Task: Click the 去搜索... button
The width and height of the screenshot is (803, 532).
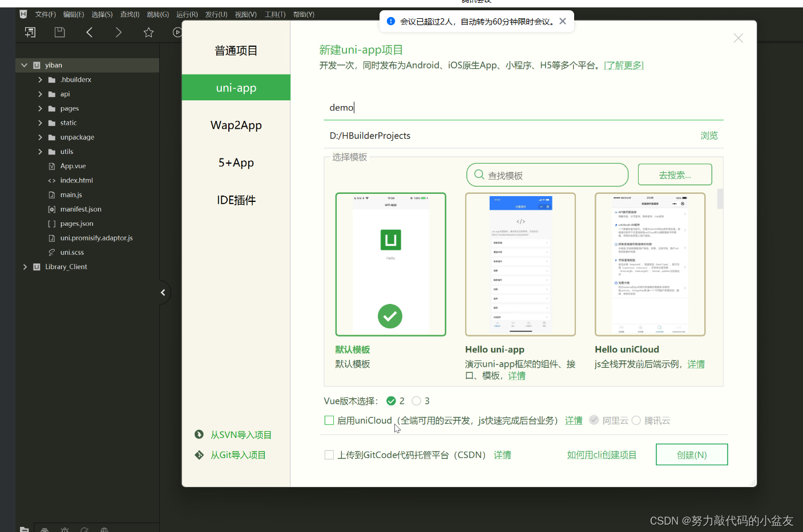Action: [x=675, y=174]
